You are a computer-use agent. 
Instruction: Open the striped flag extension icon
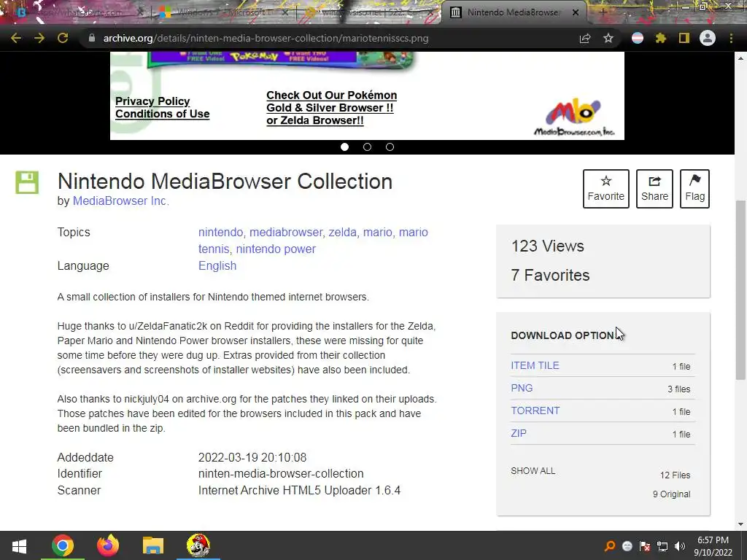click(638, 38)
